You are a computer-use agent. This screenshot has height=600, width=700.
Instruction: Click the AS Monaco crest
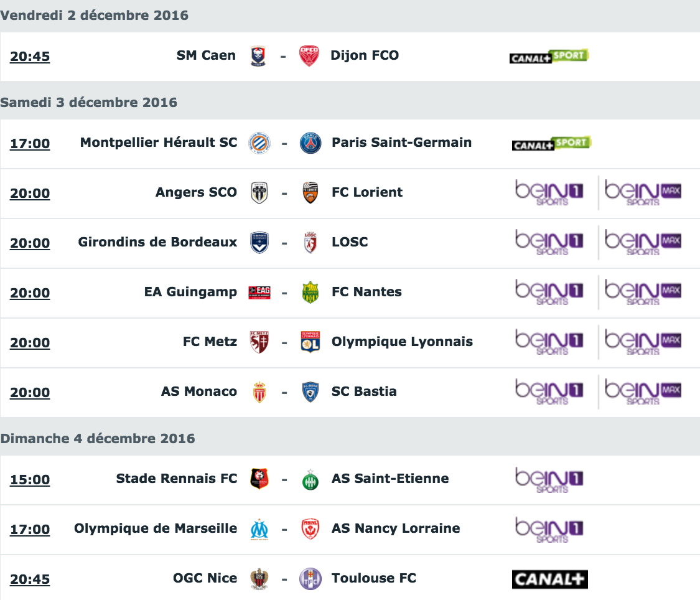(x=259, y=392)
